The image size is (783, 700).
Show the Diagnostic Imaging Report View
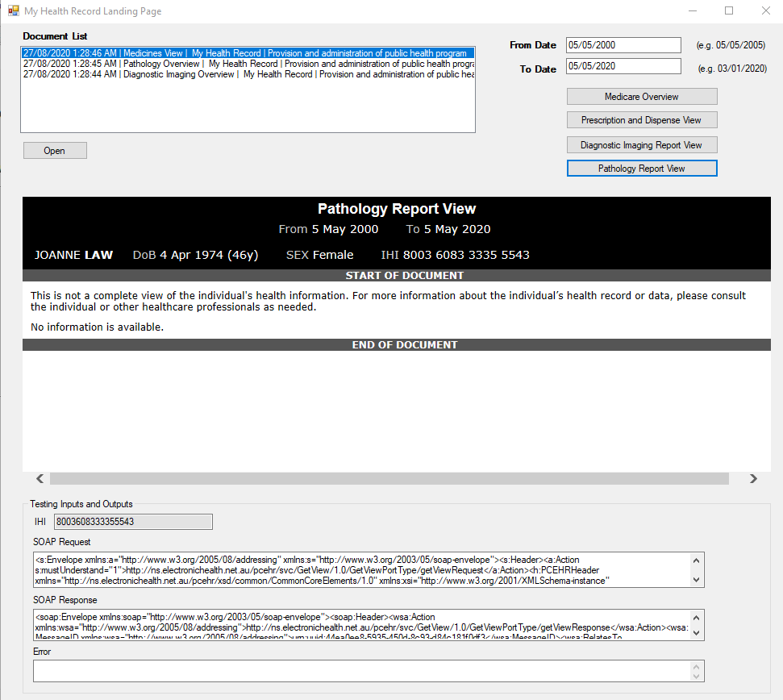[642, 145]
